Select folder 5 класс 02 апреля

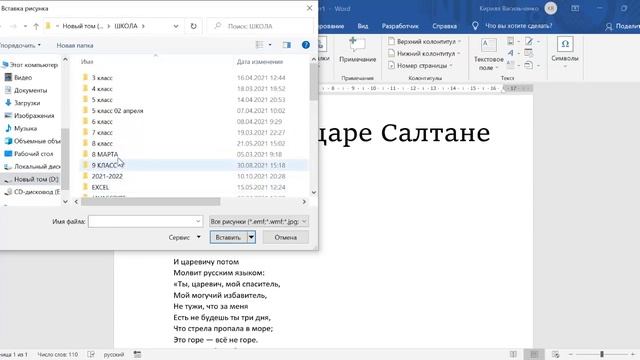118,111
